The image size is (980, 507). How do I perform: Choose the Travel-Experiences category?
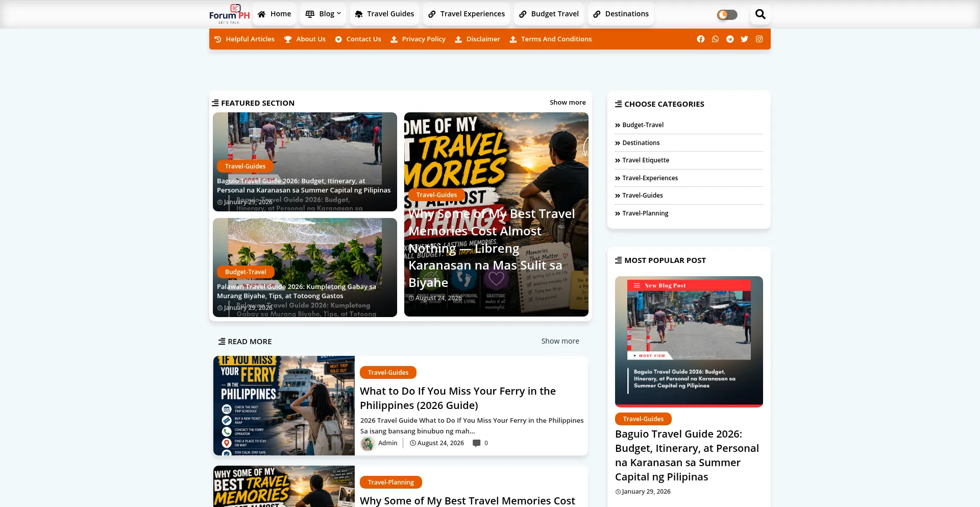(x=650, y=178)
